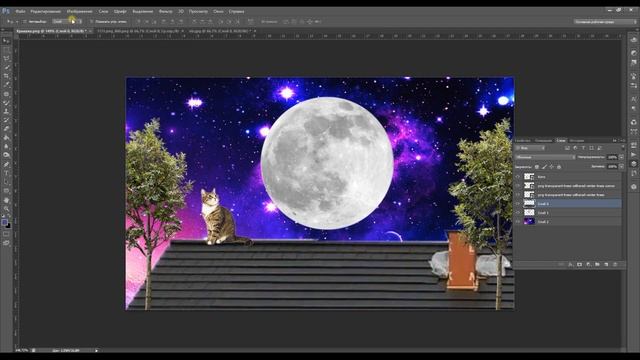The height and width of the screenshot is (360, 640).
Task: Create a new layer in the Layers panel
Action: 606,264
